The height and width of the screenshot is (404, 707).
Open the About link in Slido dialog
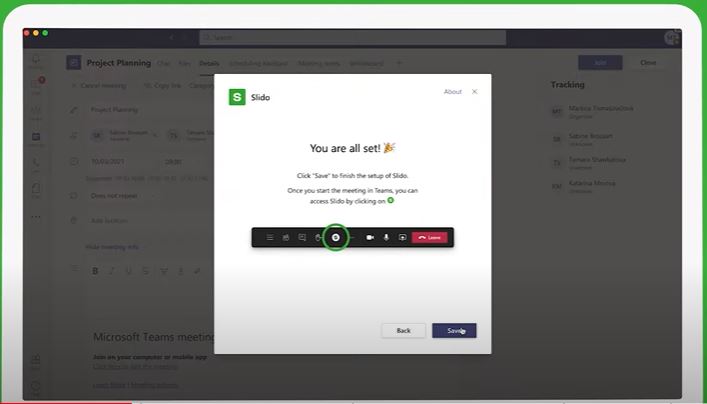click(x=452, y=92)
